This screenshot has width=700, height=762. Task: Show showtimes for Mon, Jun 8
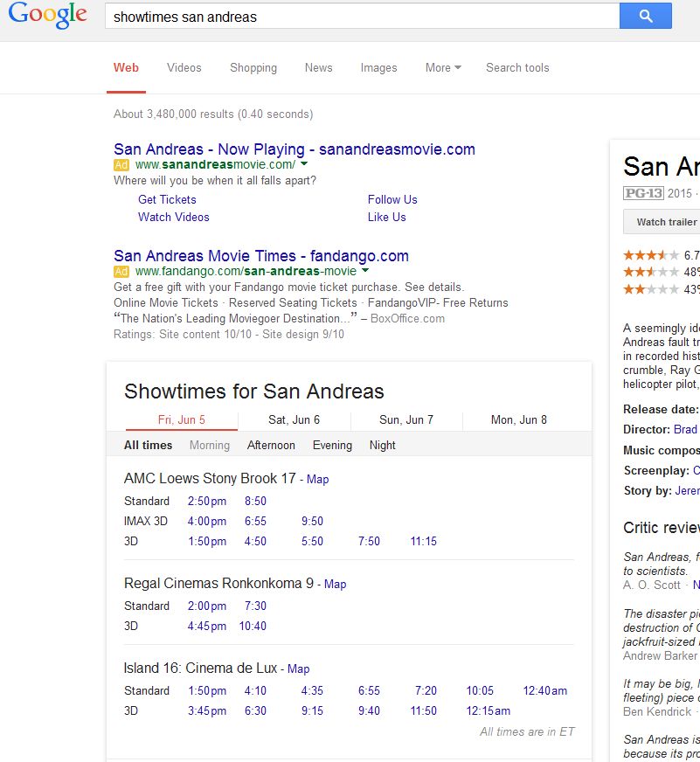coord(519,419)
